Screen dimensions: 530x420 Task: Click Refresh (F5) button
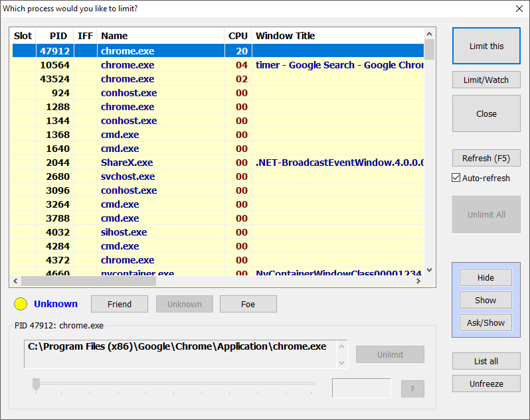[x=486, y=159]
